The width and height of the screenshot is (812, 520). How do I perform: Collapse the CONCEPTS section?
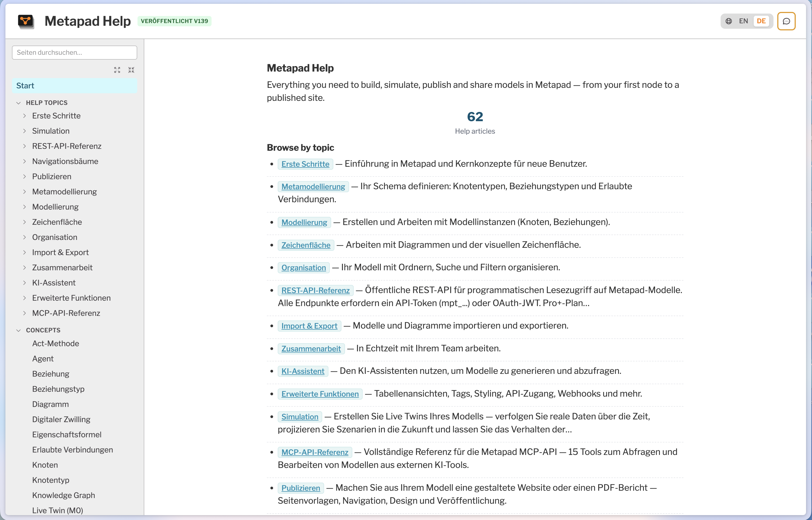click(x=18, y=330)
